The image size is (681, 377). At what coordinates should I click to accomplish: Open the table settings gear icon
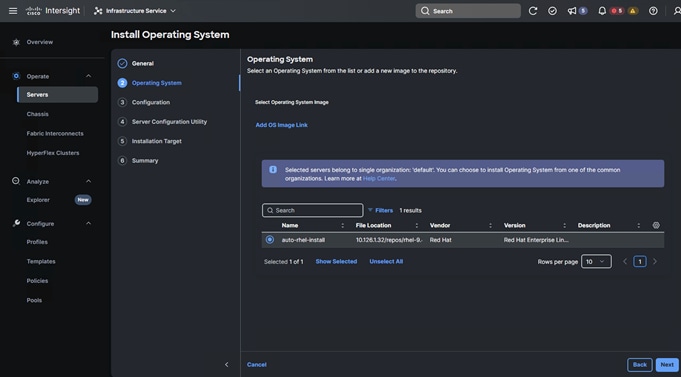(656, 225)
